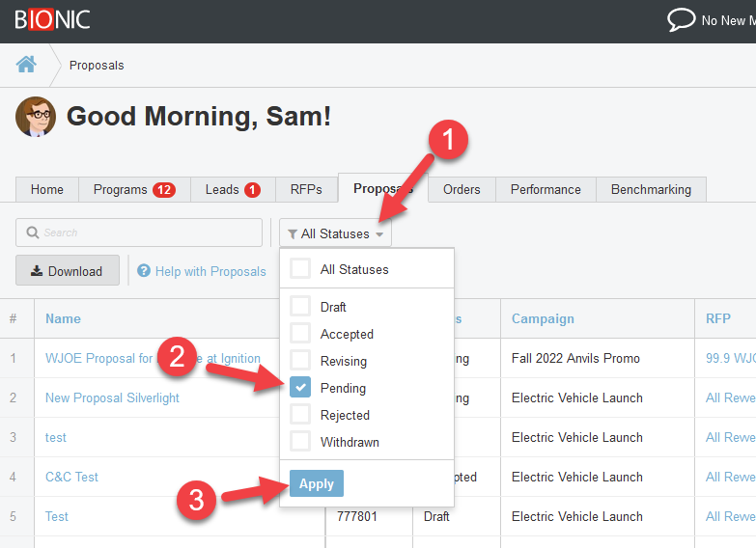Image resolution: width=756 pixels, height=548 pixels.
Task: Open the lowercase 'test' proposal link
Action: tap(56, 438)
